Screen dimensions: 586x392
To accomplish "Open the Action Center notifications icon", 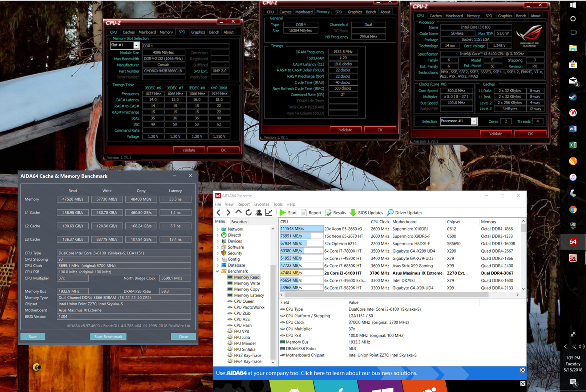I will pos(573,382).
